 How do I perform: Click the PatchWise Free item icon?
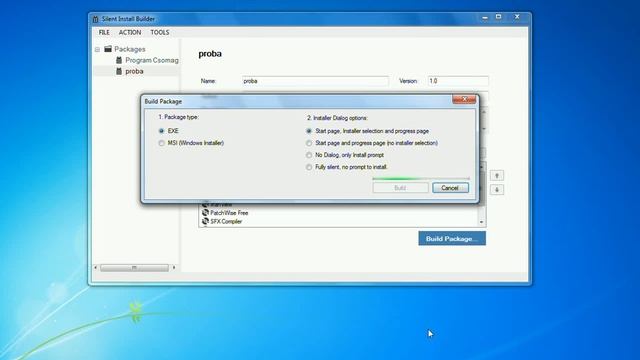pyautogui.click(x=205, y=213)
